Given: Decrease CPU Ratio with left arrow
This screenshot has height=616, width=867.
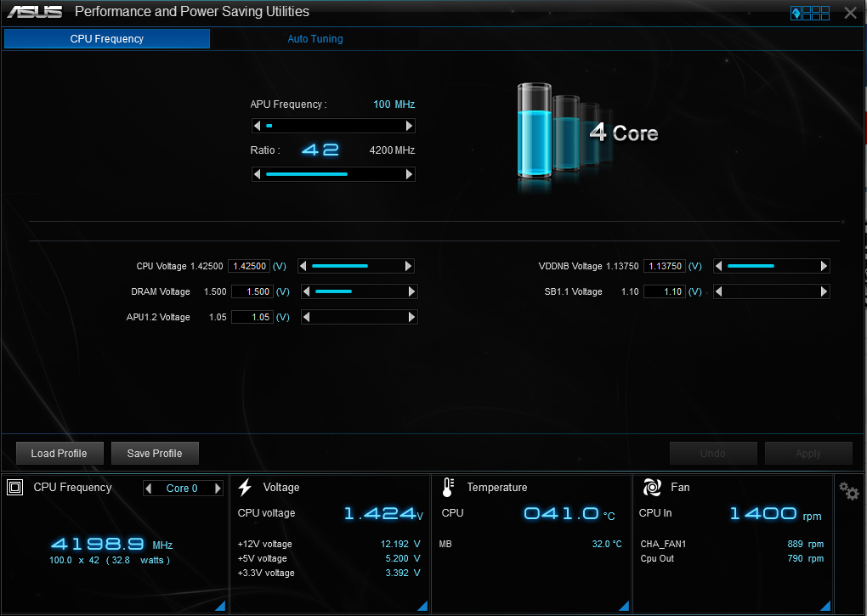Looking at the screenshot, I should pyautogui.click(x=257, y=174).
